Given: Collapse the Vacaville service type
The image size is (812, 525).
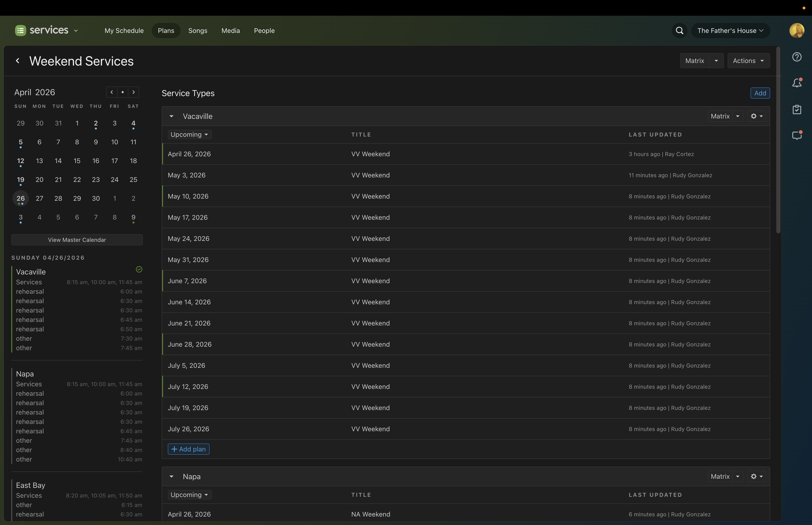Looking at the screenshot, I should coord(171,116).
